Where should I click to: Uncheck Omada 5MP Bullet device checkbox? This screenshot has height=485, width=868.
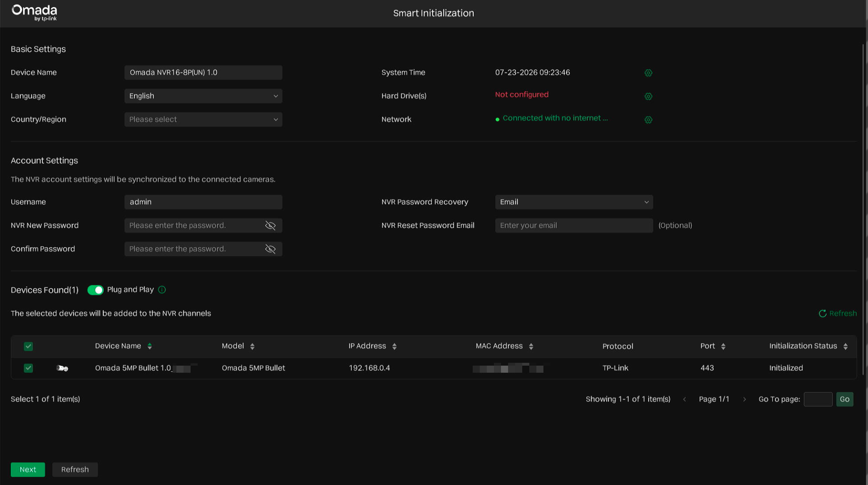click(28, 368)
